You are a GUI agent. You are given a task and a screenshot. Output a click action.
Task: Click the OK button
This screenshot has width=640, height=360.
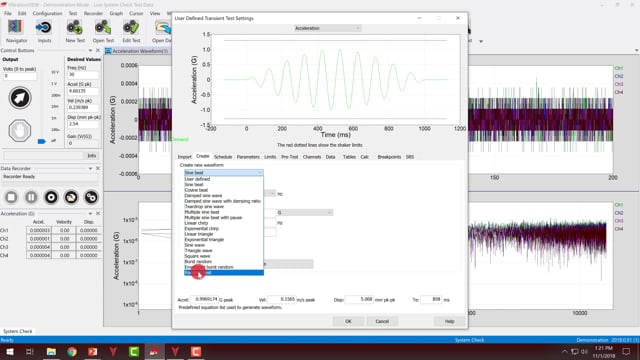tap(348, 321)
